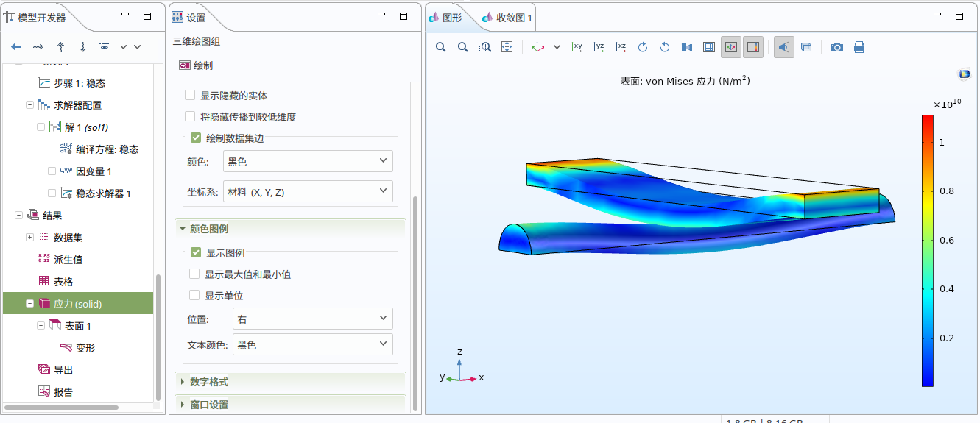
Task: Collapse the 求解器配置 node
Action: tap(30, 105)
